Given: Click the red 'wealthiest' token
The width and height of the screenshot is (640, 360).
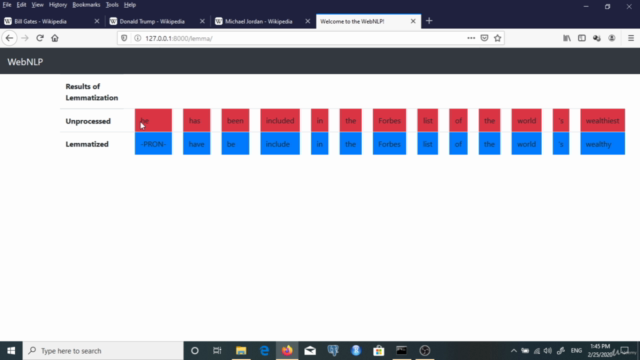Looking at the screenshot, I should [602, 120].
